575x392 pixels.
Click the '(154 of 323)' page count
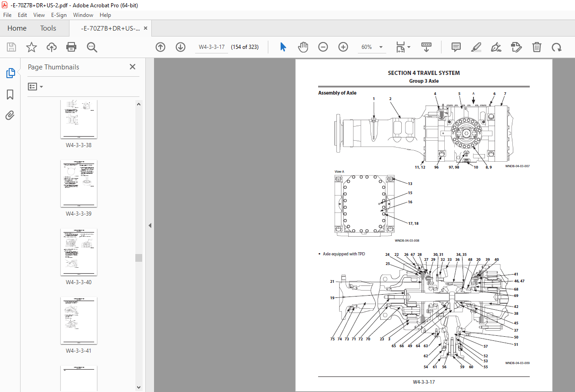[x=245, y=47]
